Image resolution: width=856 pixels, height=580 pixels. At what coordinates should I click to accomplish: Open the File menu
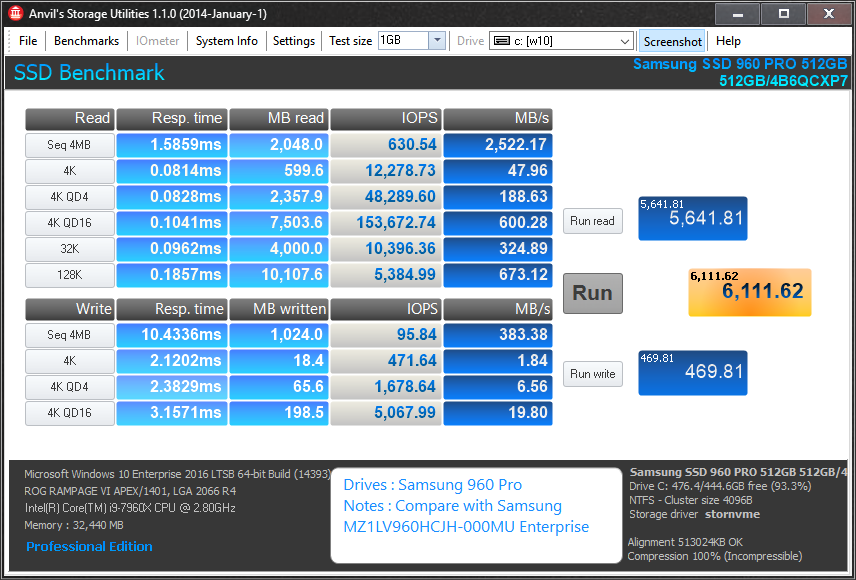[28, 41]
